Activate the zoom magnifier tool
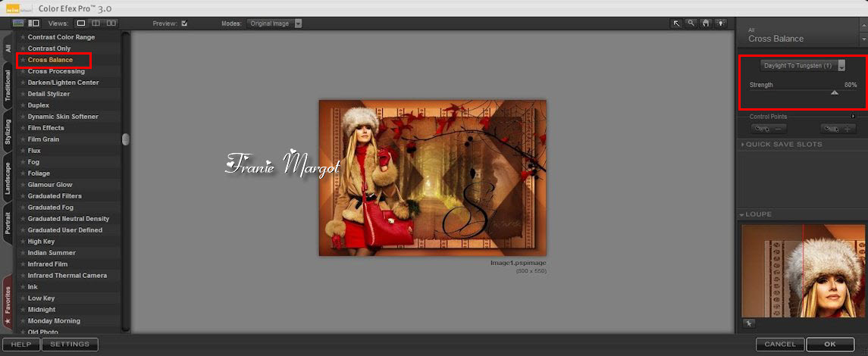 click(x=691, y=23)
